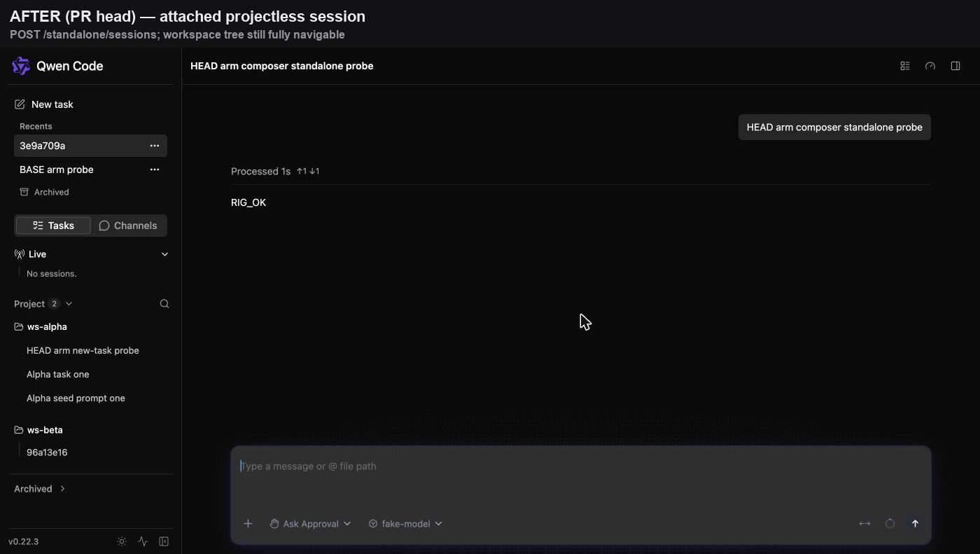Toggle light/dark theme sun icon

pos(122,541)
